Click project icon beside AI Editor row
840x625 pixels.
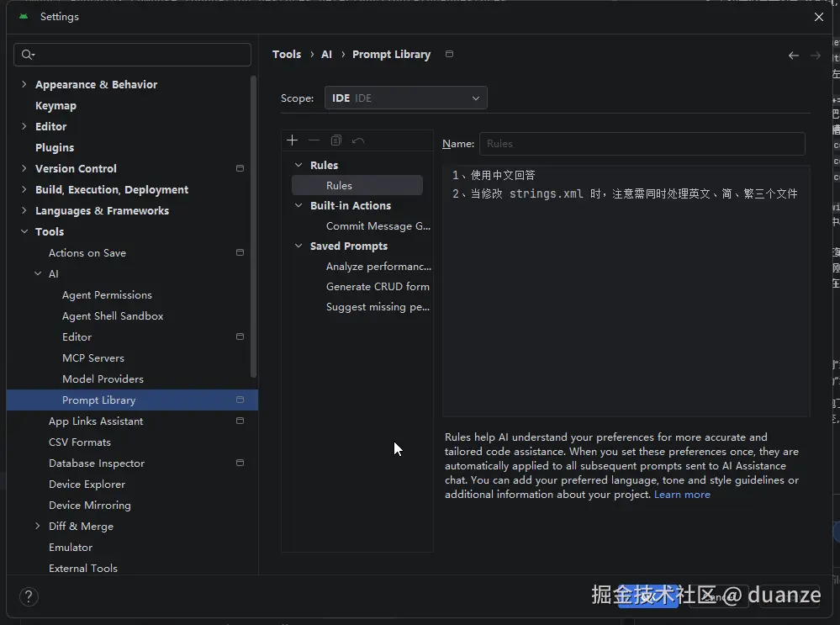point(240,336)
